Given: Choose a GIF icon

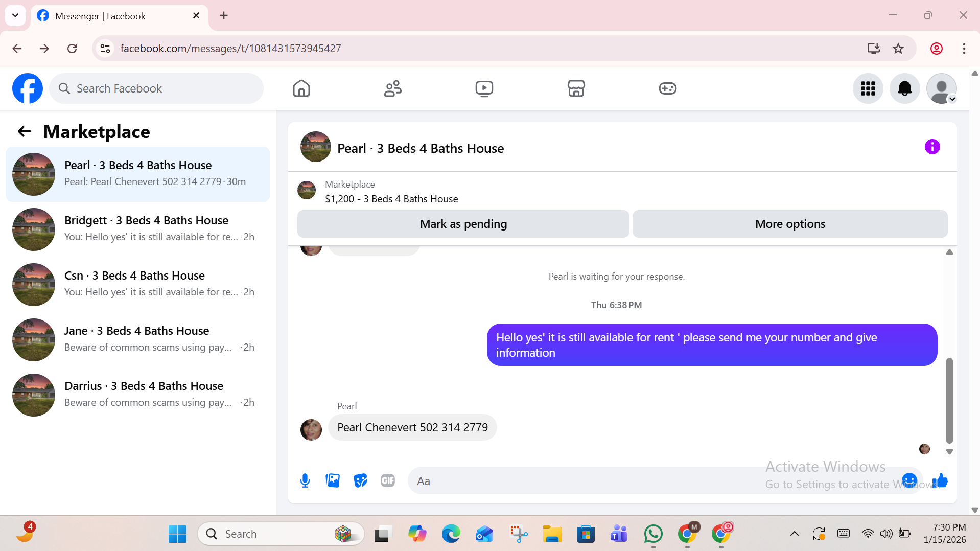Looking at the screenshot, I should [388, 480].
